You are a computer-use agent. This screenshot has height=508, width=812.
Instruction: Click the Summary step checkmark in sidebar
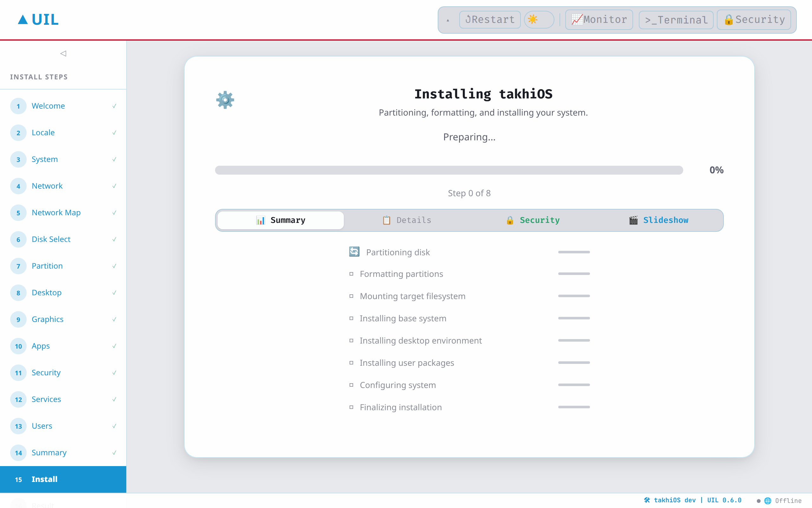114,452
